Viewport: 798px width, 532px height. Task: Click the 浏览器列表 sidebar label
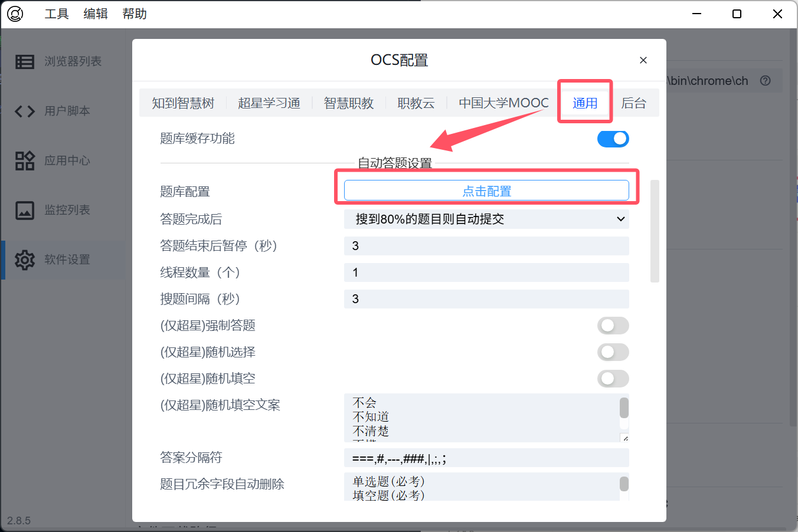(73, 61)
